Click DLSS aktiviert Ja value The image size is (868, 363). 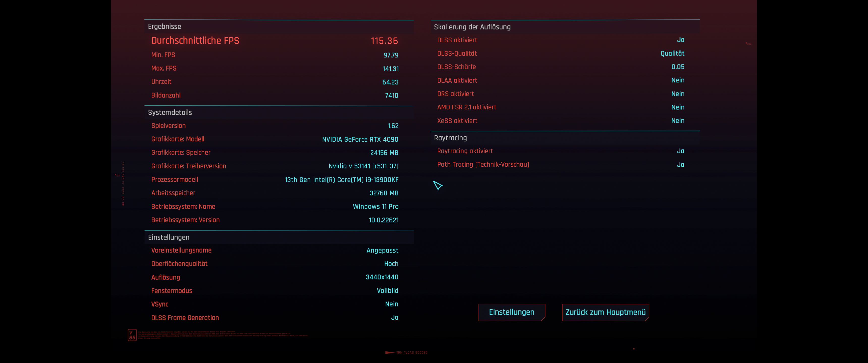[x=680, y=40]
